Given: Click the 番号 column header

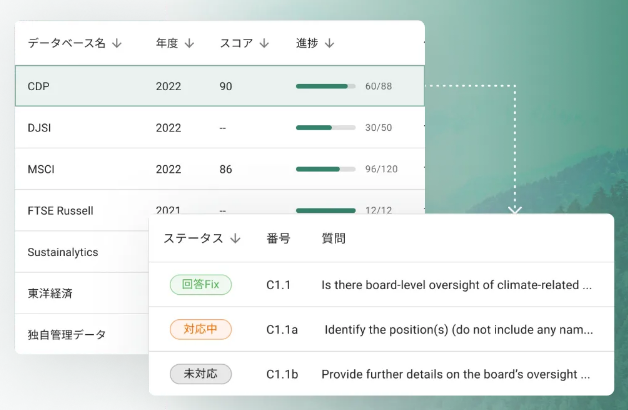Looking at the screenshot, I should 278,239.
